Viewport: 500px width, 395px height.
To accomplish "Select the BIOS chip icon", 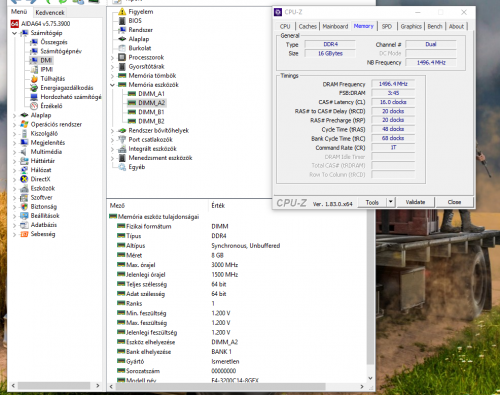I will pyautogui.click(x=122, y=21).
